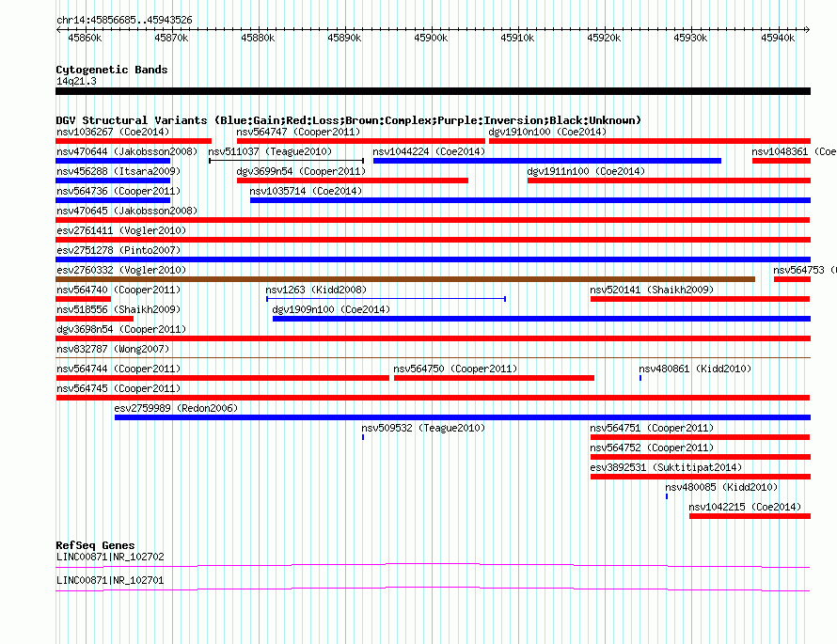Viewport: 837px width, 644px height.
Task: Click nsv470645 (Jakobsson2008) variant
Action: [433, 220]
